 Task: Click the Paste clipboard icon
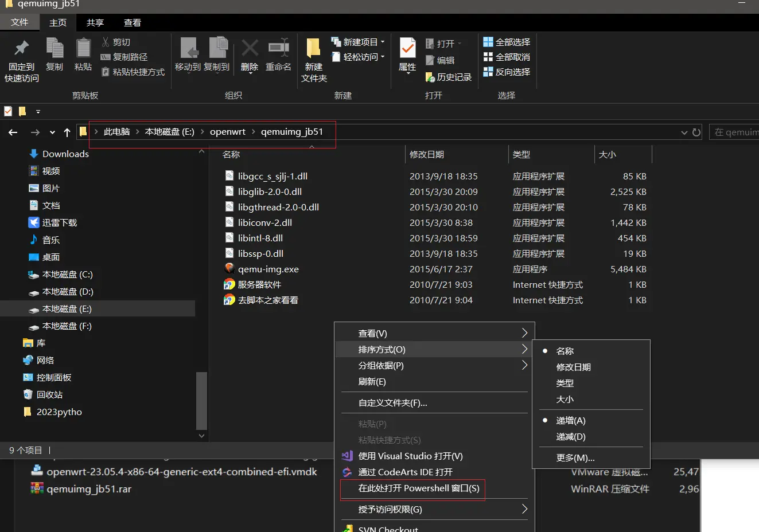pyautogui.click(x=83, y=49)
